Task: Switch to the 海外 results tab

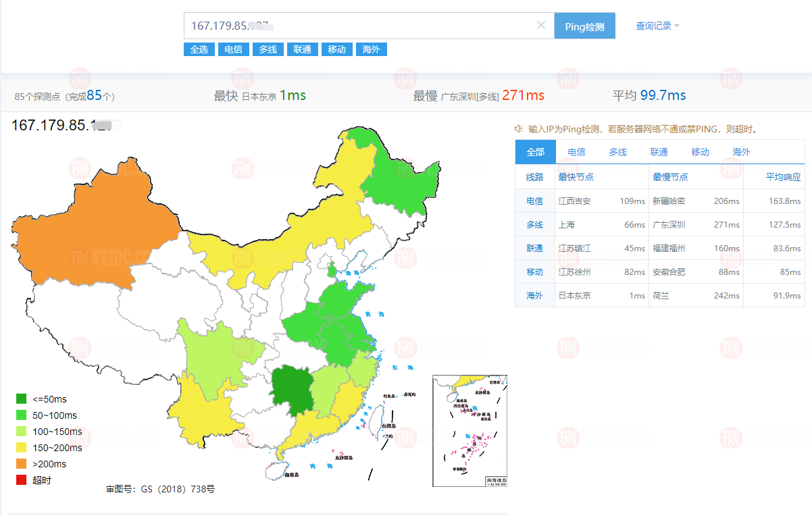Action: tap(740, 152)
